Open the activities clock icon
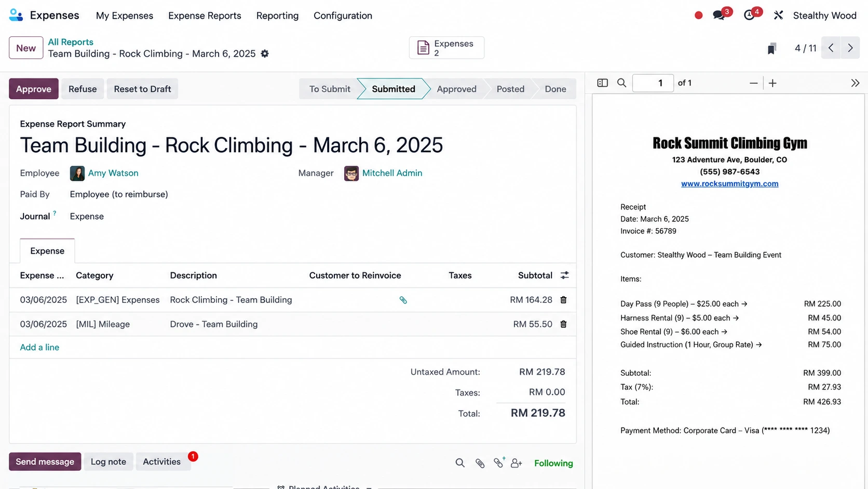Screen dimensions: 868x489 749,16
